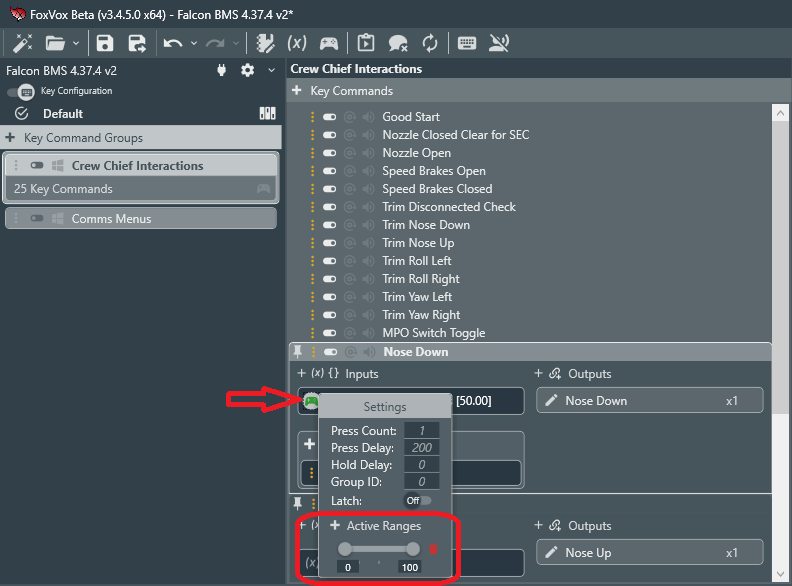Click the refresh sync toolbar icon
The height and width of the screenshot is (586, 792).
430,43
